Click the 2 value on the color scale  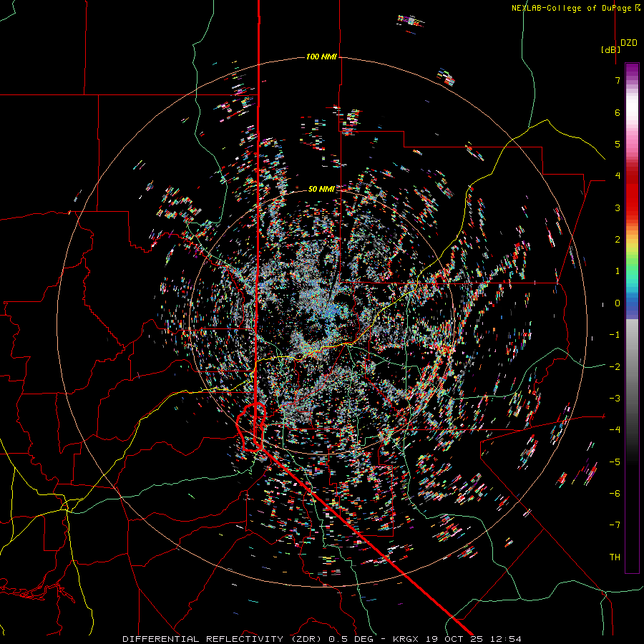pyautogui.click(x=618, y=240)
